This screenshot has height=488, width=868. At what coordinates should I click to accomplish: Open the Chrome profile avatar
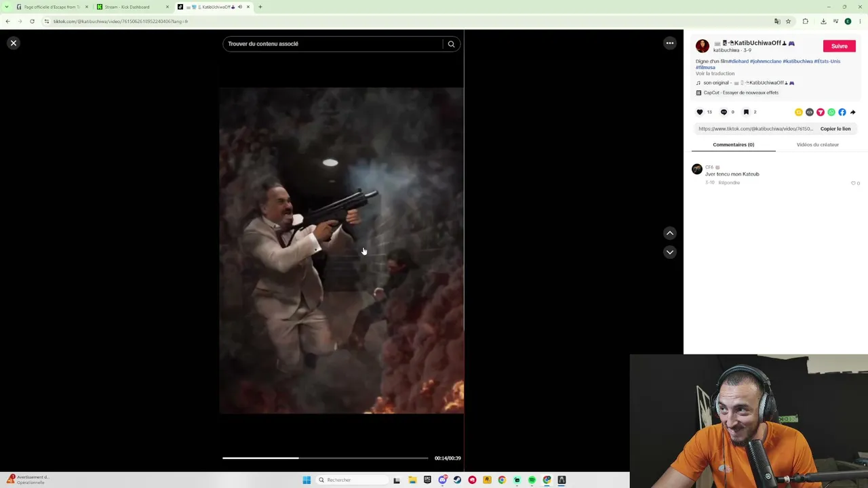pos(848,22)
